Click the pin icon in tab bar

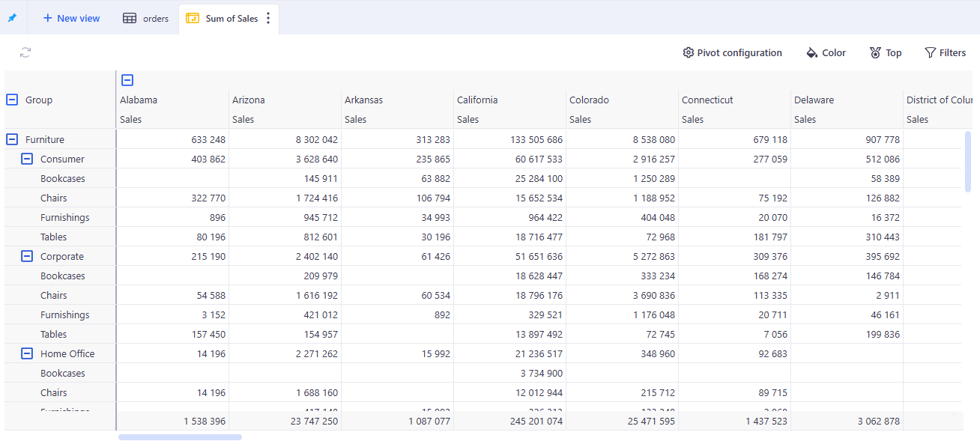pos(12,18)
